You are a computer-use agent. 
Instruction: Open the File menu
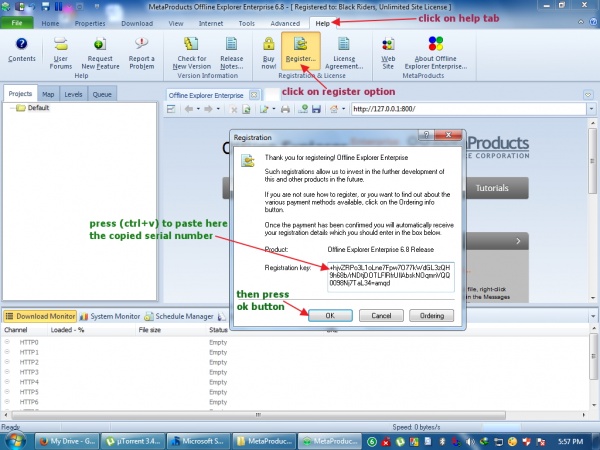pyautogui.click(x=17, y=23)
